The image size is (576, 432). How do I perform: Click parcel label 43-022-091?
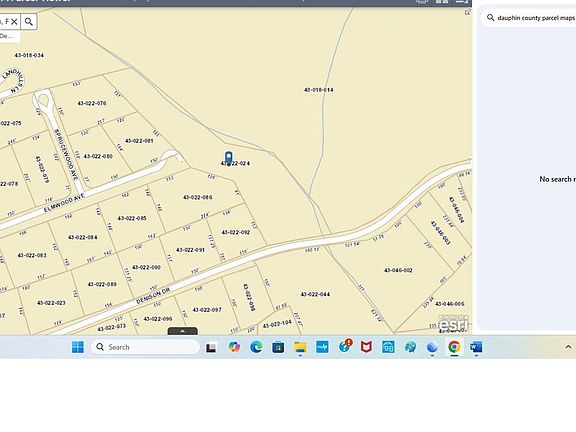pos(190,250)
